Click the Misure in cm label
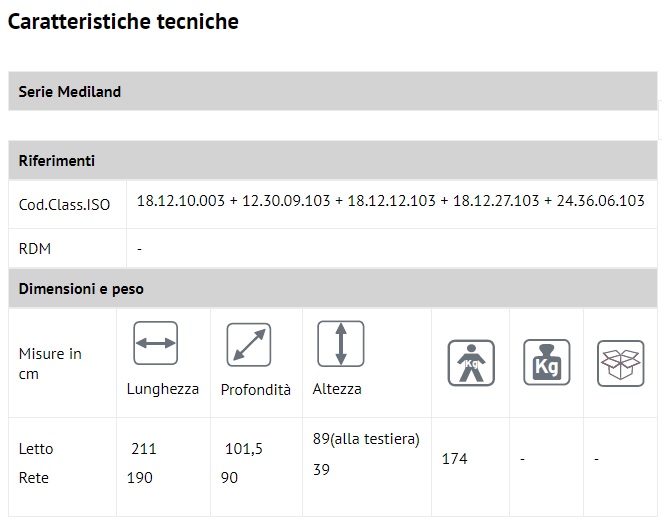Screen dimensions: 662x517 (50, 364)
